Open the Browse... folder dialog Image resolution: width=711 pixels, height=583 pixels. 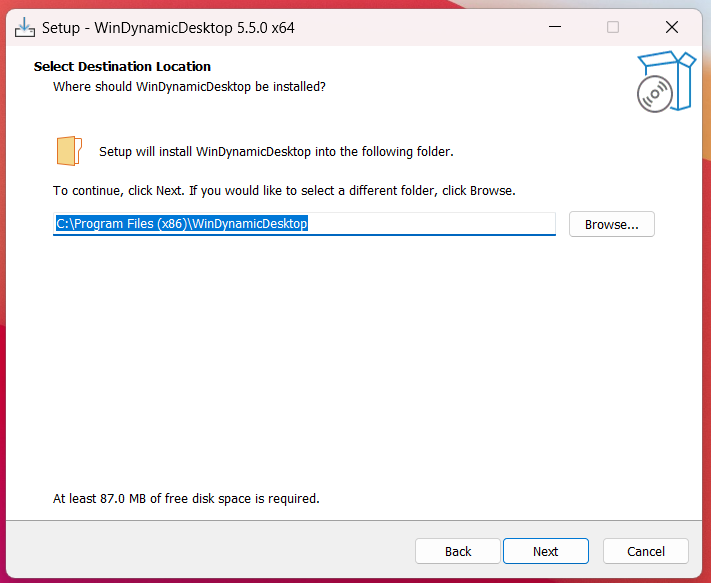(x=611, y=224)
